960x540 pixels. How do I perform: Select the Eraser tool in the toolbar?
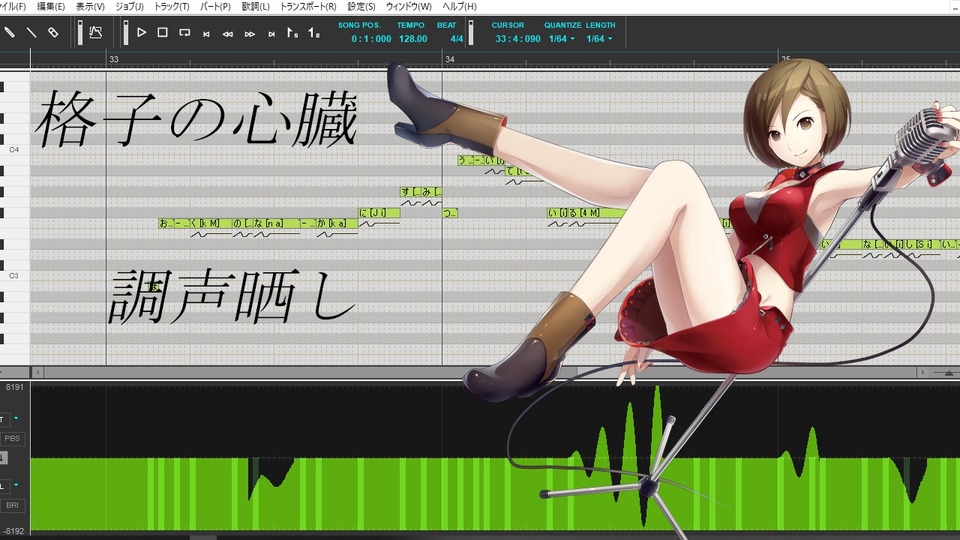tap(53, 32)
